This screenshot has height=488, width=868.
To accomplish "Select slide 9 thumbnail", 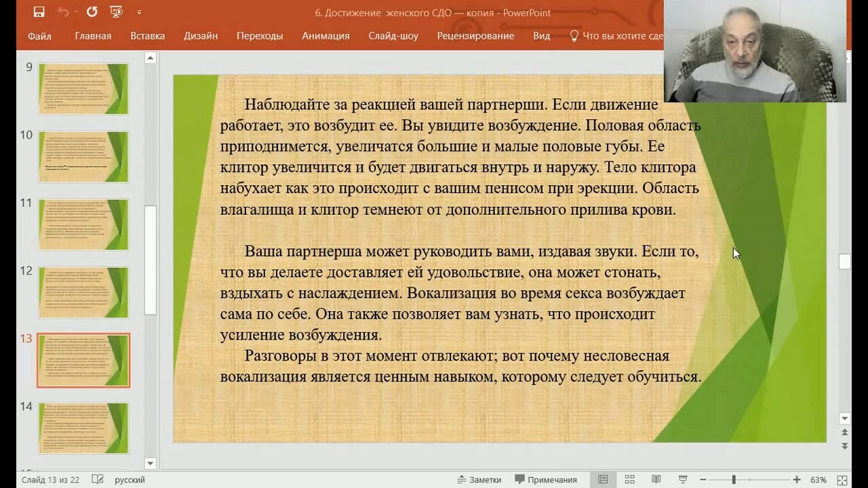I will (83, 89).
